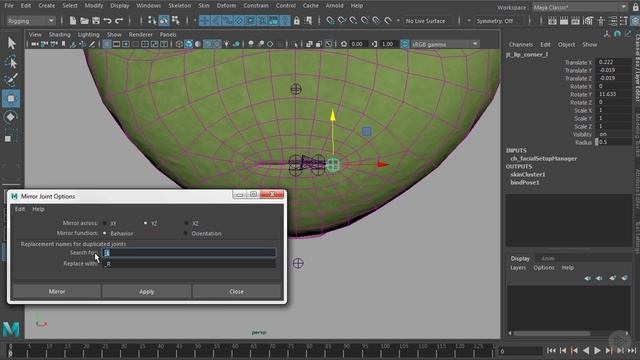Click the Search for text field
Viewport: 640px width, 360px height.
189,253
